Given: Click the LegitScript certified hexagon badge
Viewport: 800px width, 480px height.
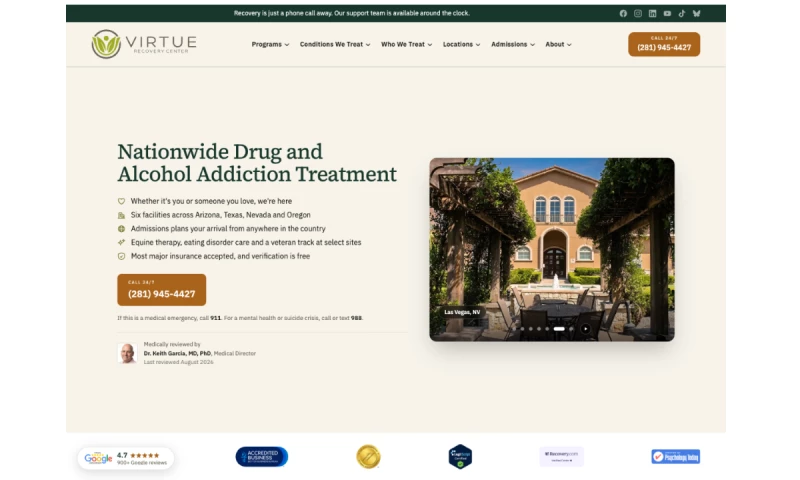Looking at the screenshot, I should coord(460,457).
